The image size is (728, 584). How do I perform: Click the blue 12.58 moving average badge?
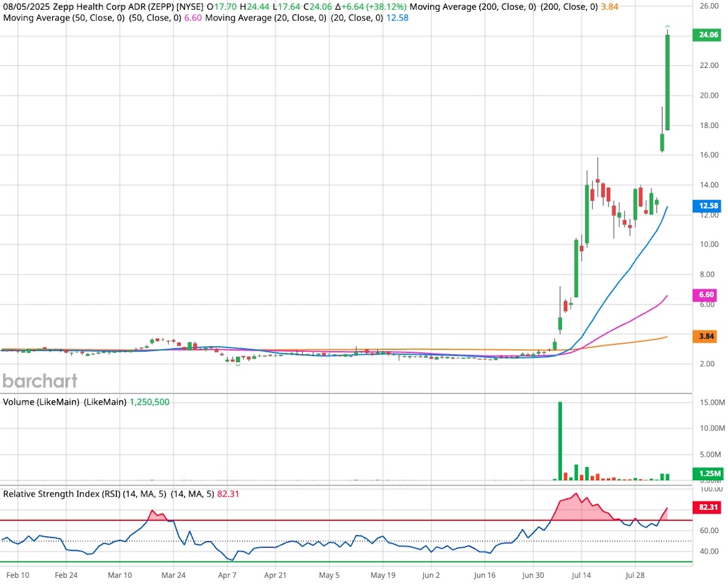click(x=707, y=206)
